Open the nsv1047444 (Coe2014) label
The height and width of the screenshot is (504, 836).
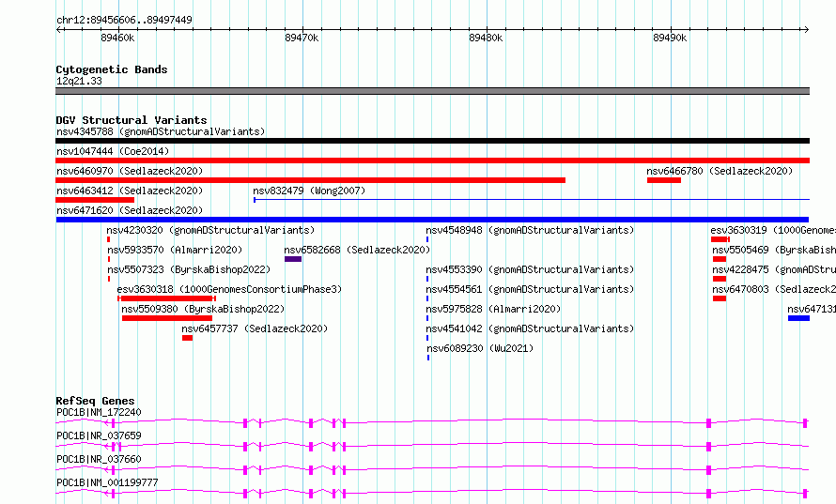(x=113, y=151)
